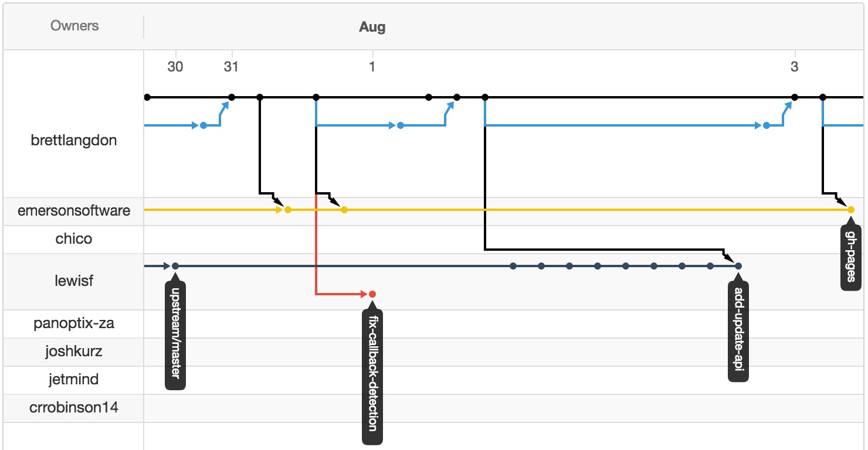
Task: Click the leftmost blue commit dot
Action: [204, 125]
